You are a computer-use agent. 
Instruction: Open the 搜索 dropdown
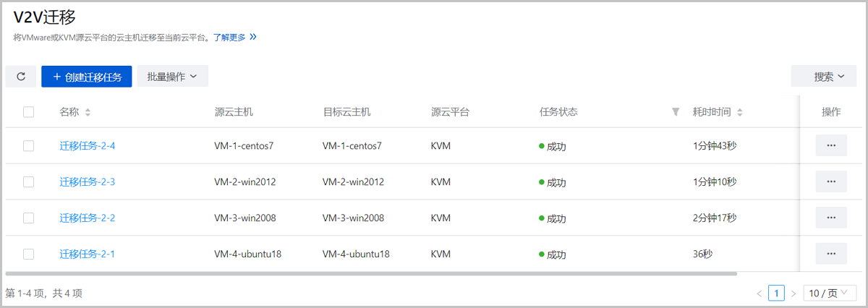(x=829, y=77)
